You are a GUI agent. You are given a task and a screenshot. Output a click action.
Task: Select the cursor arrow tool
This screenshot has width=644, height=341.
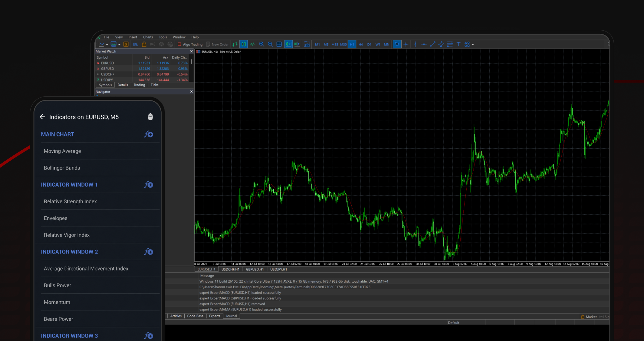click(x=397, y=45)
